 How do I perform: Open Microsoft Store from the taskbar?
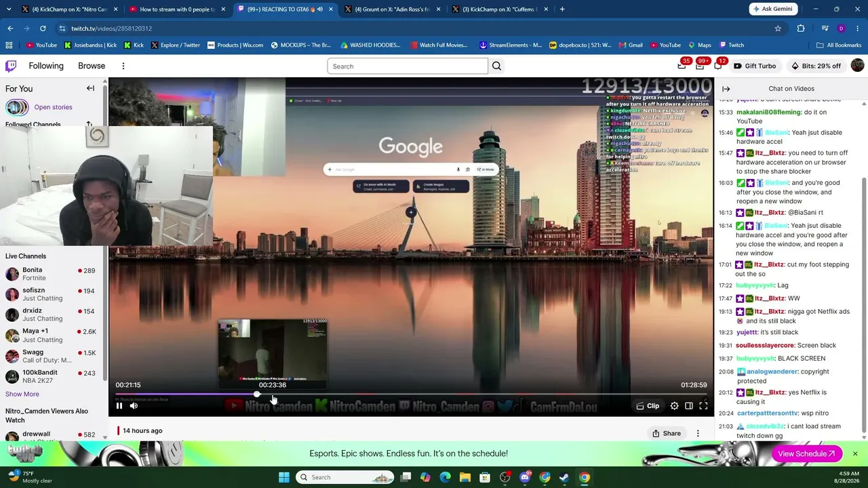(x=485, y=477)
